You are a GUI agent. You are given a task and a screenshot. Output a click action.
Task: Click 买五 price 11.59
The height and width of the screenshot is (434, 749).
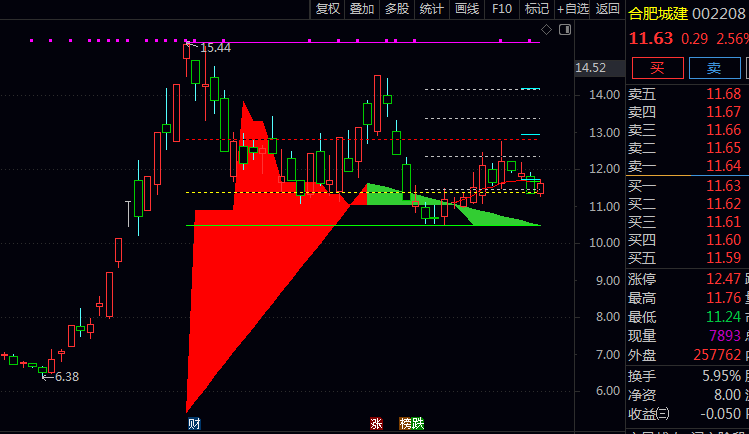[x=724, y=258]
